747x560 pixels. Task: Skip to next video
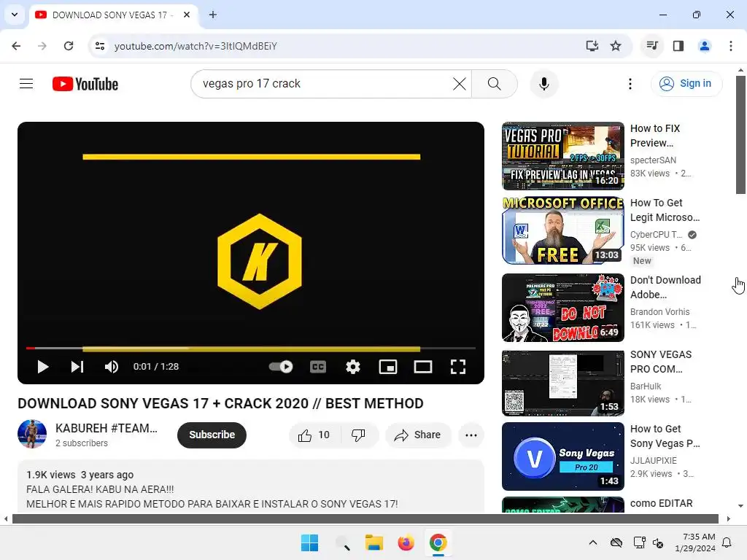77,367
